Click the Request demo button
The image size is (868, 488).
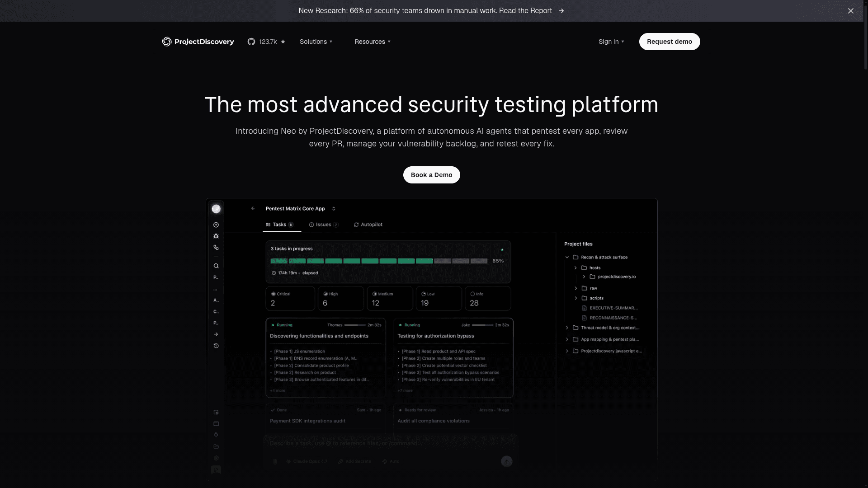670,42
